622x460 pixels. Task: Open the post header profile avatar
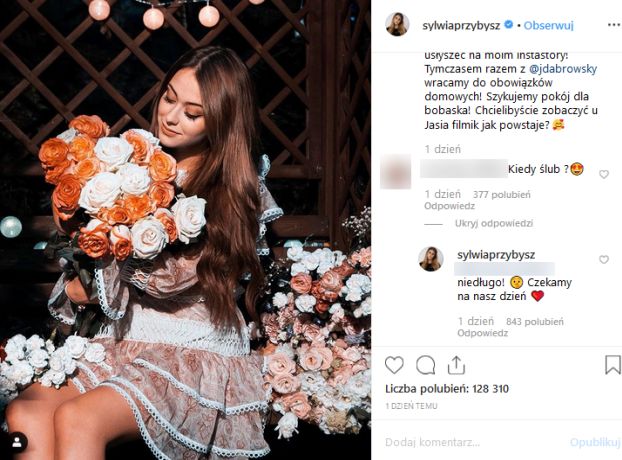tap(397, 24)
